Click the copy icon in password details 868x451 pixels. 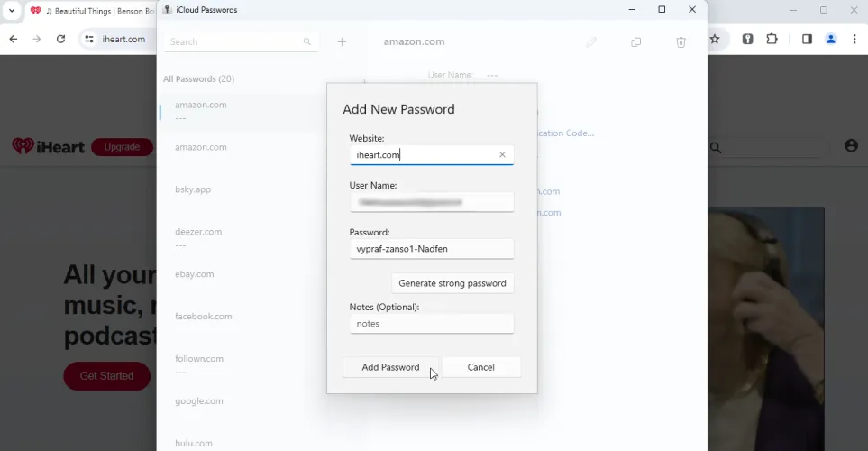(636, 41)
